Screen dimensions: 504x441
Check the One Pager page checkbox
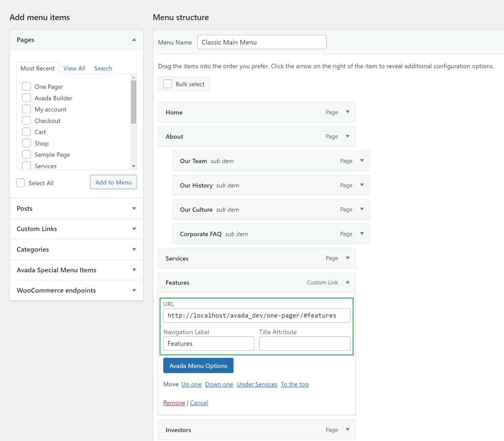point(26,86)
